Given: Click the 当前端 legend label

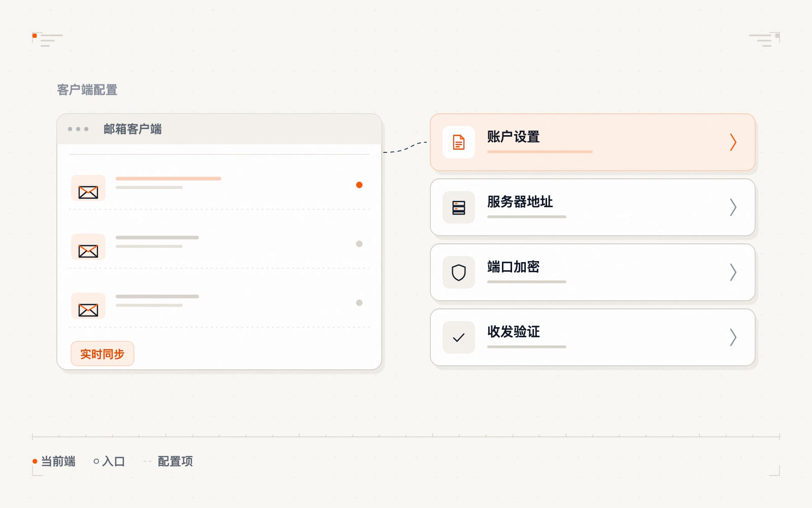Looking at the screenshot, I should click(58, 461).
